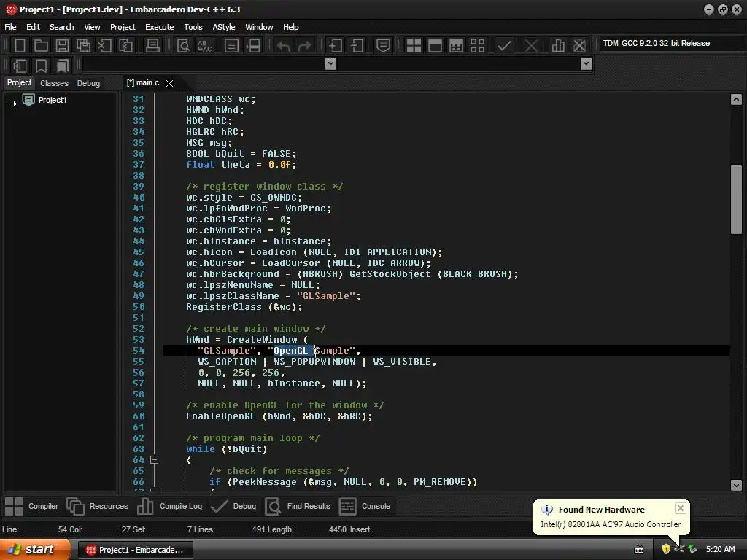Open Find with the magnifier icon
Image resolution: width=747 pixels, height=560 pixels.
pos(183,46)
